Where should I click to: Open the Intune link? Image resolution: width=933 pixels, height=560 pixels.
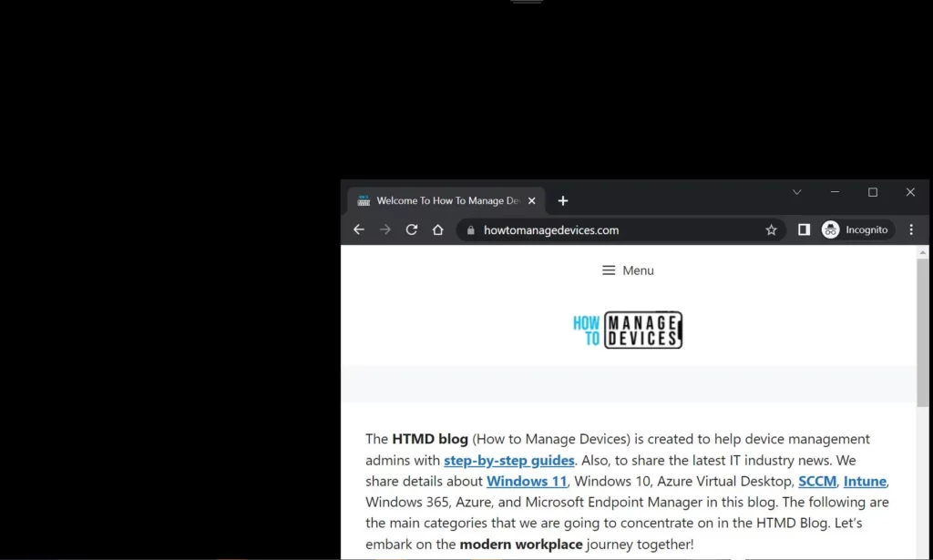pyautogui.click(x=865, y=481)
